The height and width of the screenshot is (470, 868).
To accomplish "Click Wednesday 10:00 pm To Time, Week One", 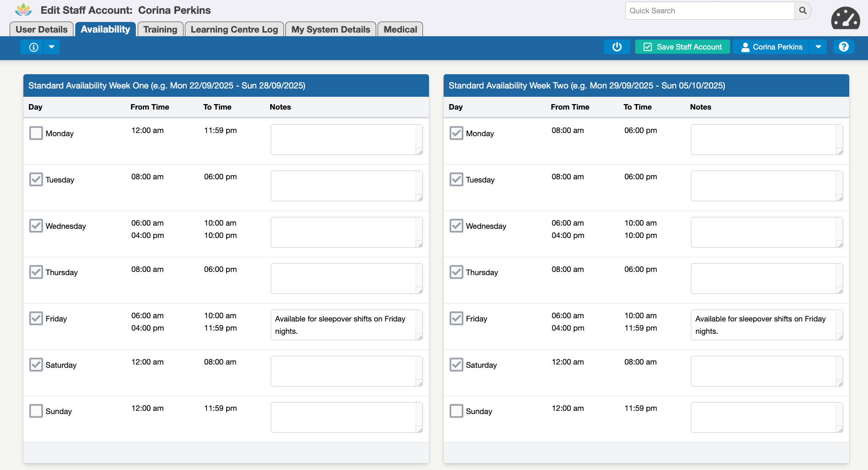I will click(x=220, y=235).
